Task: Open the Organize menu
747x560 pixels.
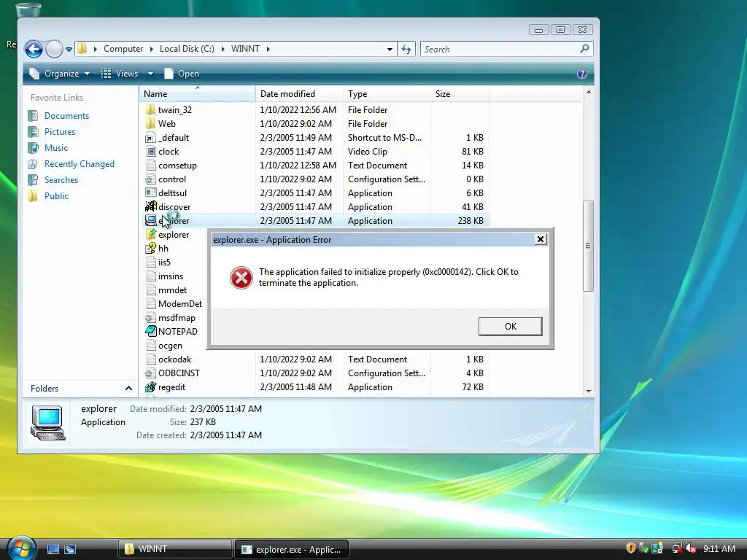Action: click(x=60, y=74)
